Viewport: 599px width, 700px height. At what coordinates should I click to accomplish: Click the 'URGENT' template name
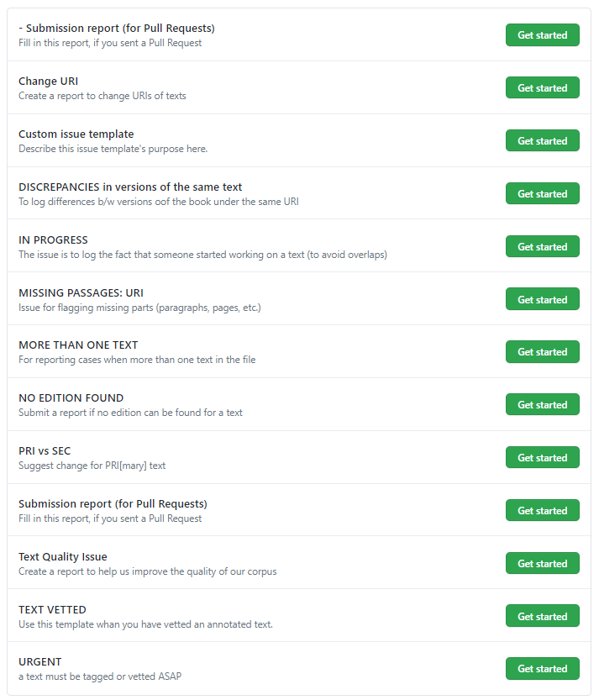[x=40, y=662]
